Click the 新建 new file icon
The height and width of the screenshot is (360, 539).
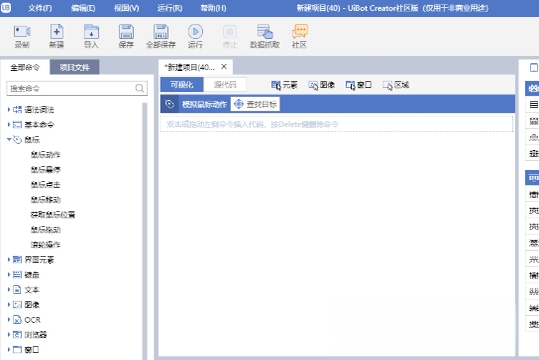[57, 32]
